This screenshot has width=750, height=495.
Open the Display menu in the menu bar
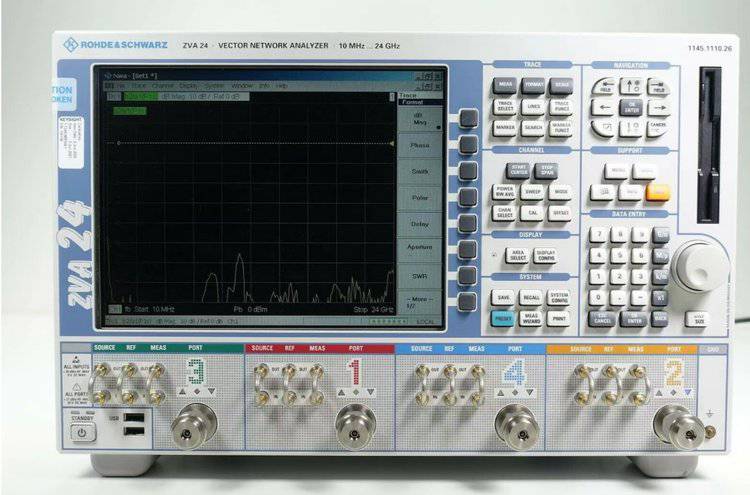(188, 86)
